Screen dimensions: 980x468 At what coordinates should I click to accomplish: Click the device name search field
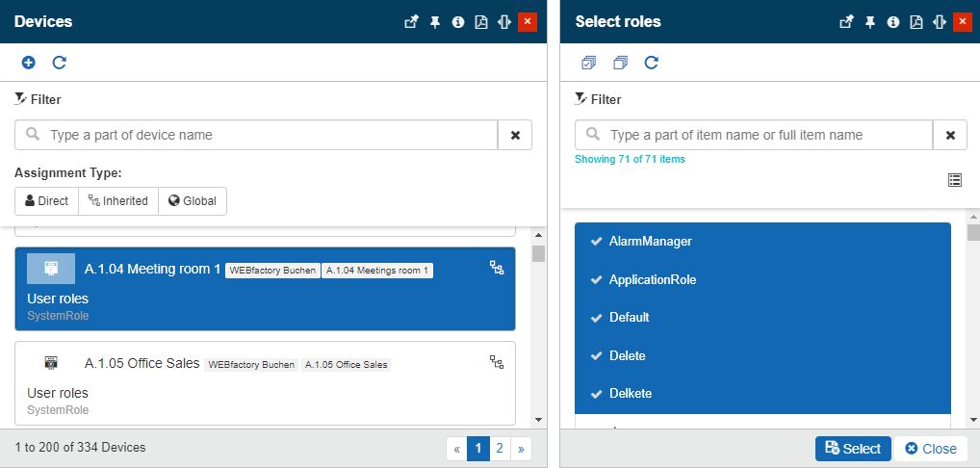270,135
